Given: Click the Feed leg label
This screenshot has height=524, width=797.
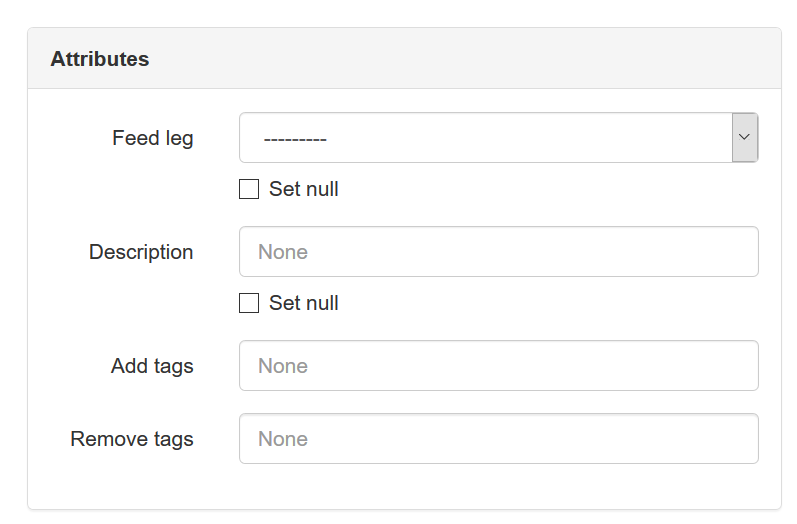Looking at the screenshot, I should (x=152, y=138).
